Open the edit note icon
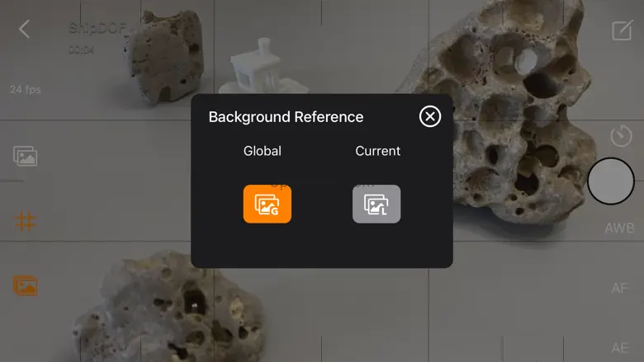Viewport: 644px width, 362px height. (x=621, y=31)
